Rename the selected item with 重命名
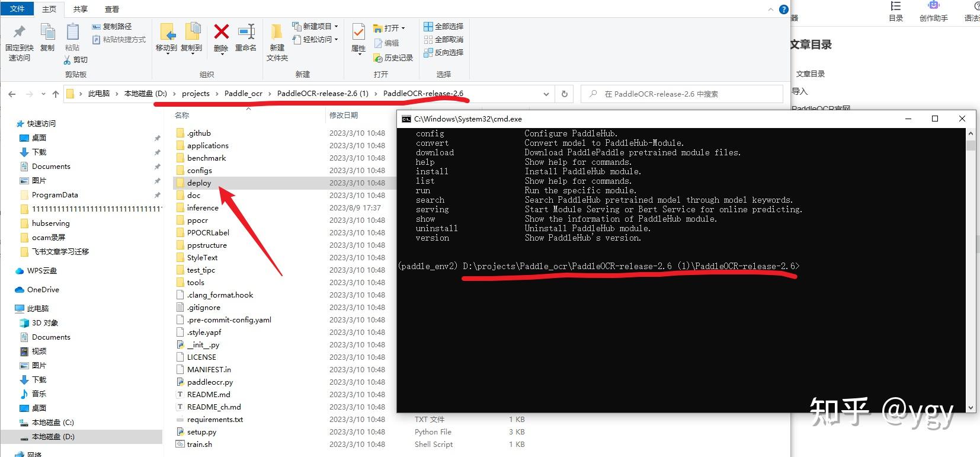 pyautogui.click(x=246, y=38)
